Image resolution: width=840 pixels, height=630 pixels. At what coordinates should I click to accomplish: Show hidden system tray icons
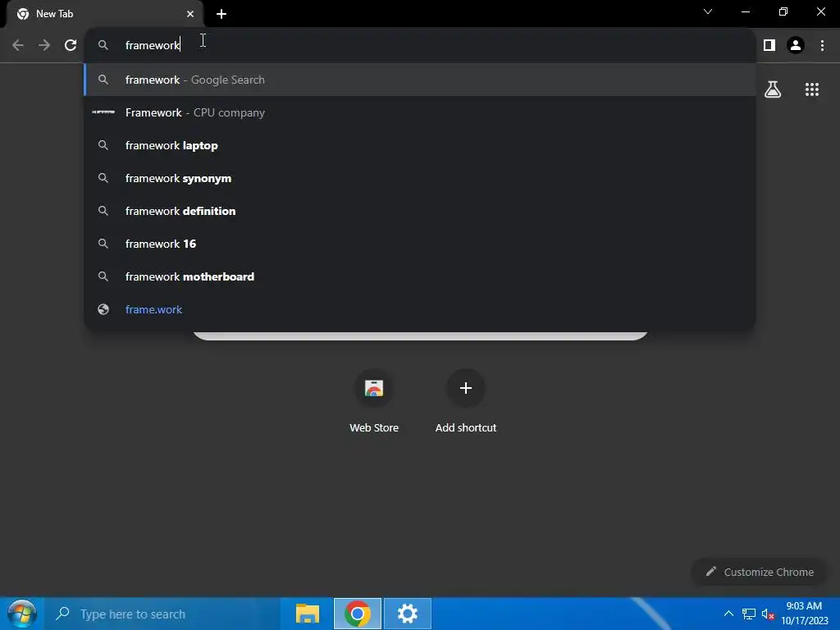point(728,614)
